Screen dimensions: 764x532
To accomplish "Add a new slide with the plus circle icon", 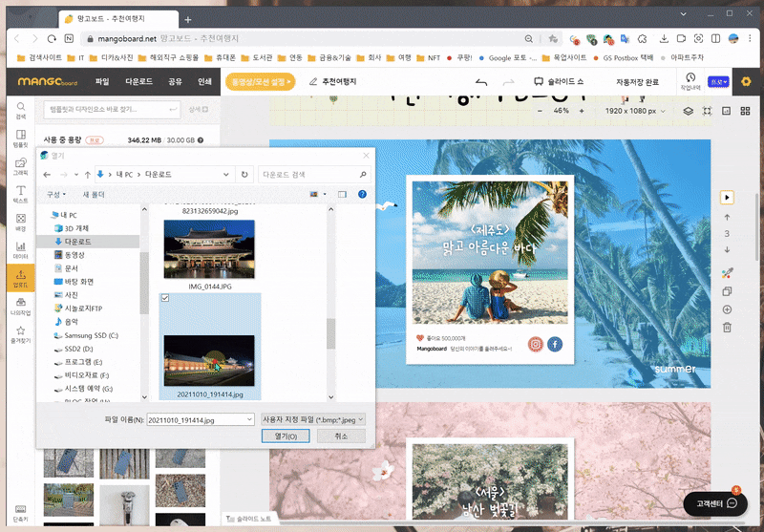I will pyautogui.click(x=727, y=309).
